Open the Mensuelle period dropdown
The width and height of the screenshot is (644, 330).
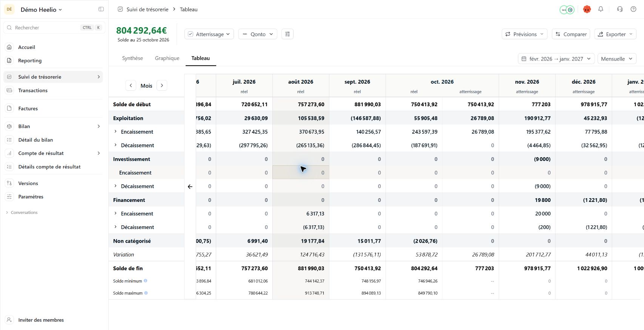[x=617, y=59]
